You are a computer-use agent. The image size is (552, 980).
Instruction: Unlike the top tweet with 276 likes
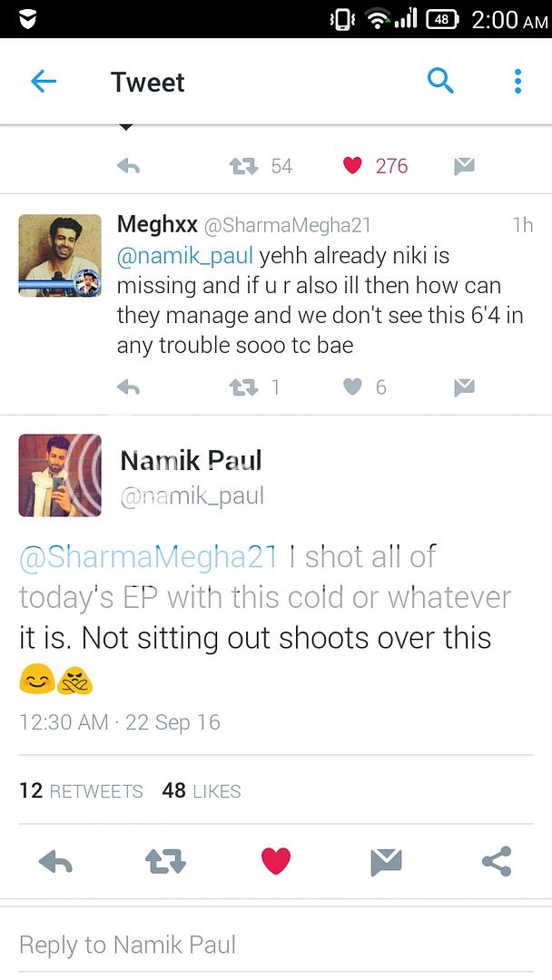point(353,166)
